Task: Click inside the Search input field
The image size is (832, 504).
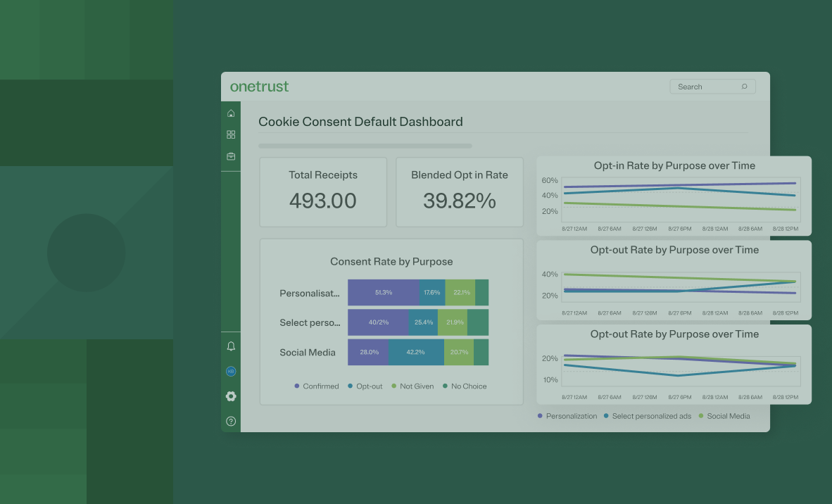Action: [704, 86]
